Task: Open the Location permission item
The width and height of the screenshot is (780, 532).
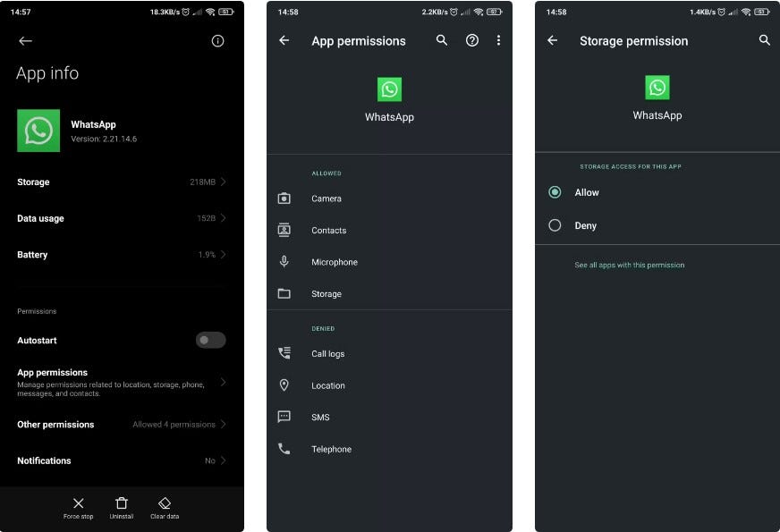Action: coord(389,385)
